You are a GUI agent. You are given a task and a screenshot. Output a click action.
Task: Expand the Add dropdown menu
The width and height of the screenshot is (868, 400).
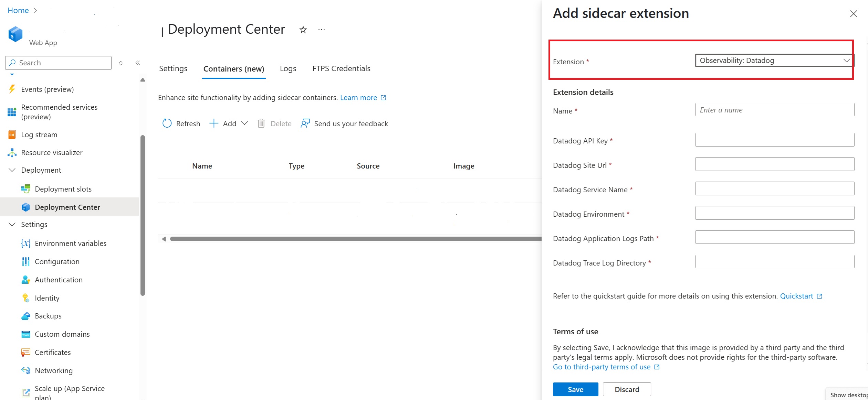(244, 123)
